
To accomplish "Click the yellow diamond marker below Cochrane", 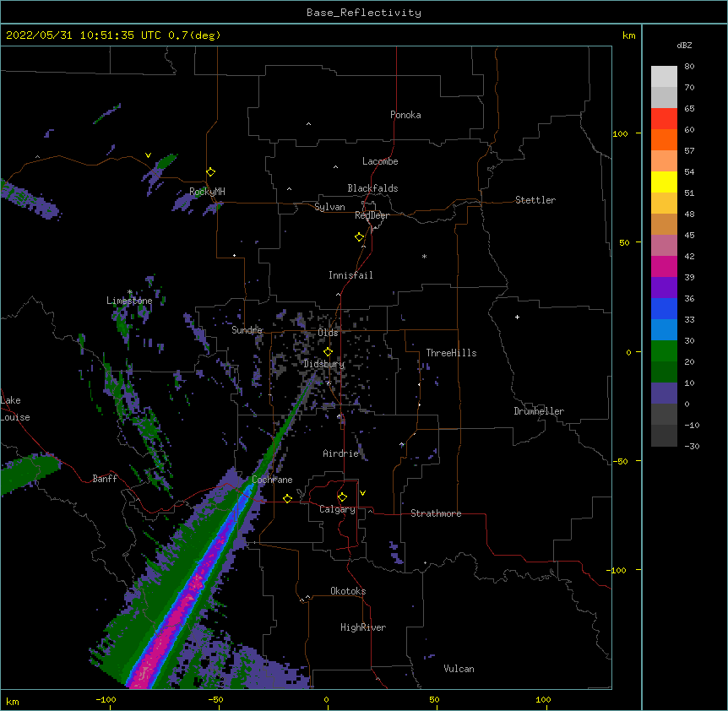I will click(x=287, y=498).
